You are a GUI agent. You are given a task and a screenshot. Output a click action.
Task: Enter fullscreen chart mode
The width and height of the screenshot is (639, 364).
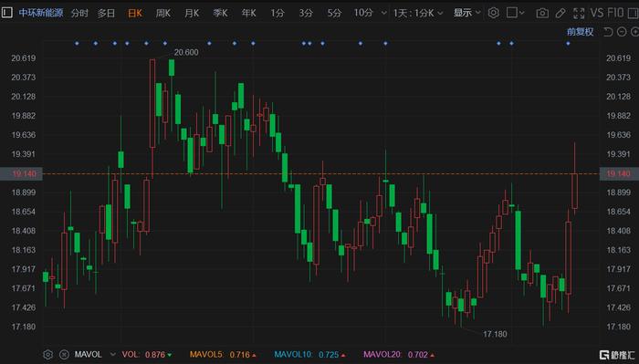coord(579,14)
